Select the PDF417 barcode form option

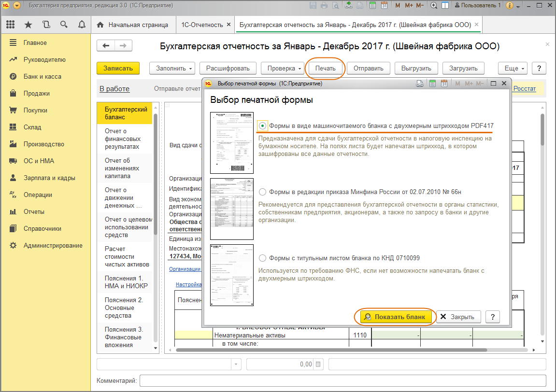[262, 126]
